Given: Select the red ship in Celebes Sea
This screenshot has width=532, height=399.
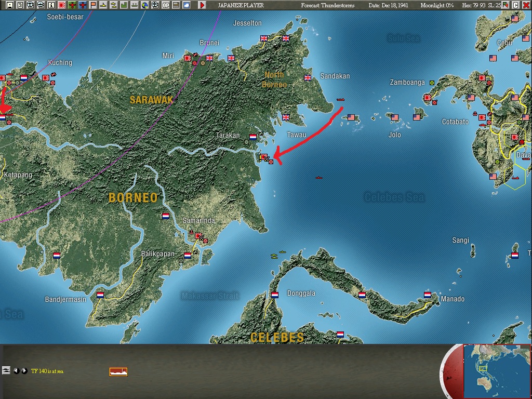Looking at the screenshot, I should point(318,178).
